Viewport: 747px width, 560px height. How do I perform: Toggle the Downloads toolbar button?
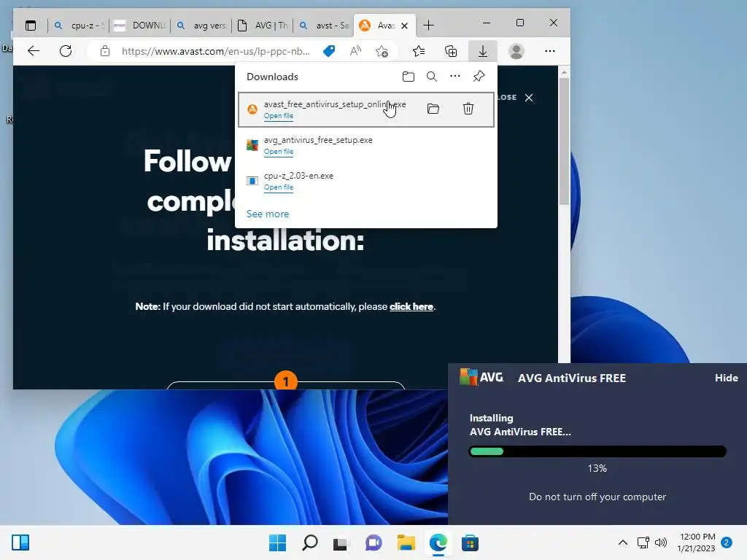pos(483,51)
